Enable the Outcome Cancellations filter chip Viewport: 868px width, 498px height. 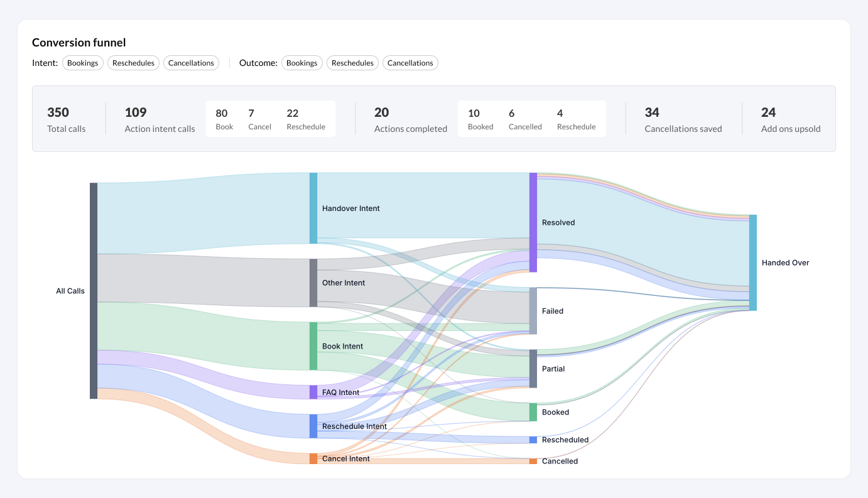[410, 63]
